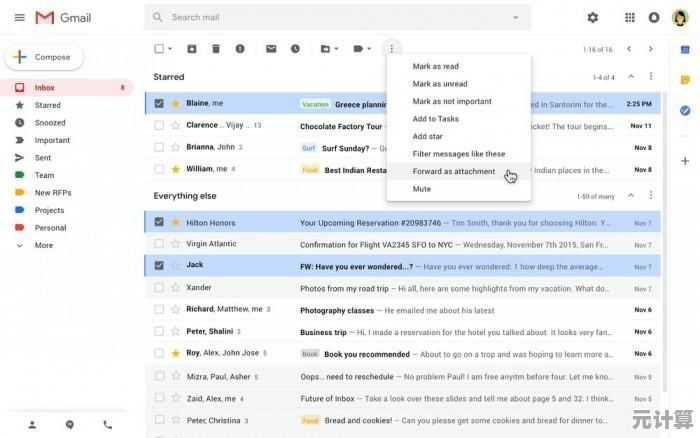Click the Snooze clock toolbar icon
Screen dimensions: 700x438
(295, 48)
